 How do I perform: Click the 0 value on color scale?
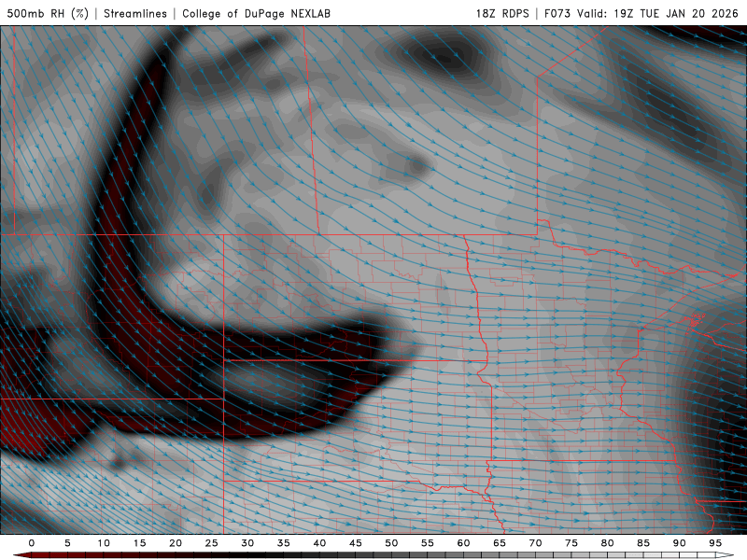(32, 543)
